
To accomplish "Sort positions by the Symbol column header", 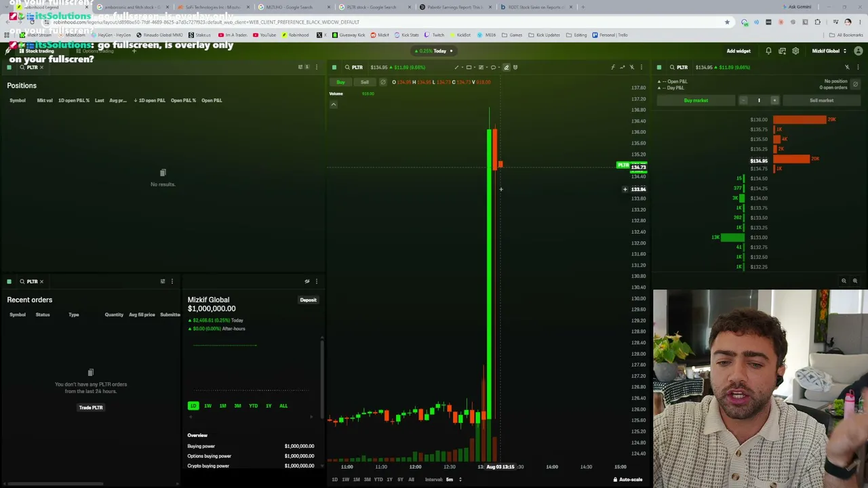I will 18,100.
